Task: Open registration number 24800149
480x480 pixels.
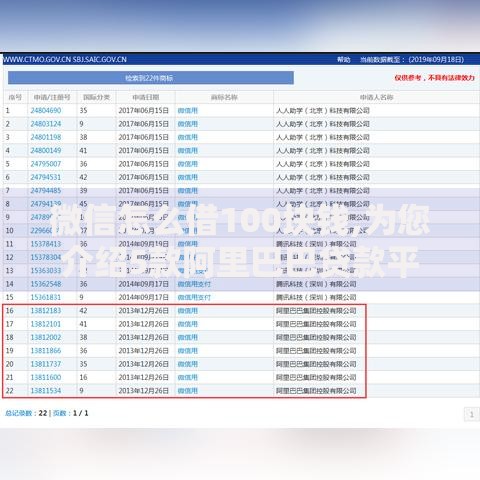Action: coord(46,150)
